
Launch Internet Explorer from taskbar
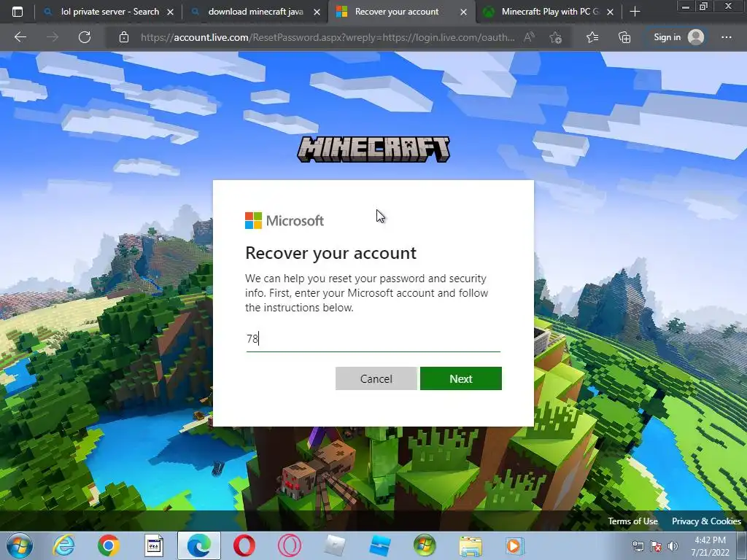point(64,545)
